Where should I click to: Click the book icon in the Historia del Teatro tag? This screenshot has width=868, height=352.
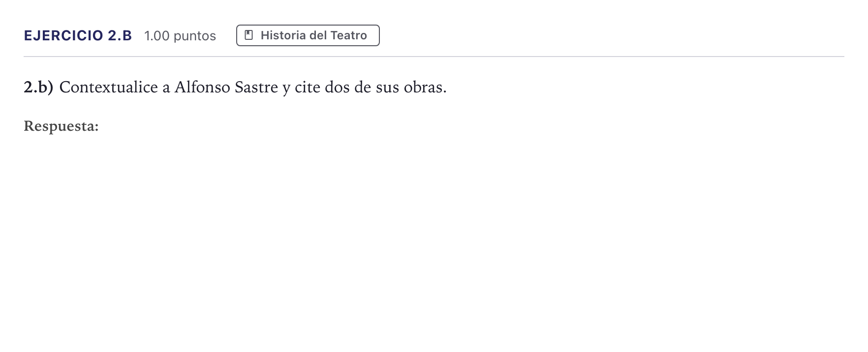(249, 35)
